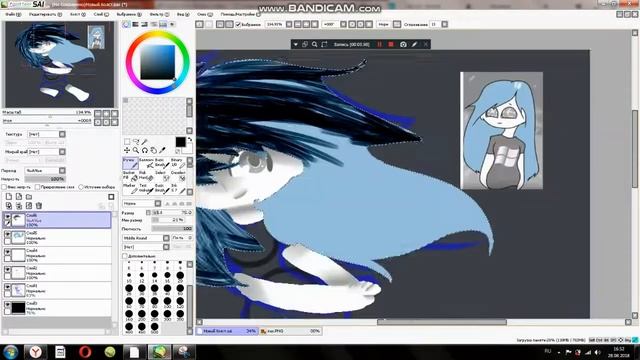Open Bandicam drawing pencil tool

pyautogui.click(x=414, y=44)
